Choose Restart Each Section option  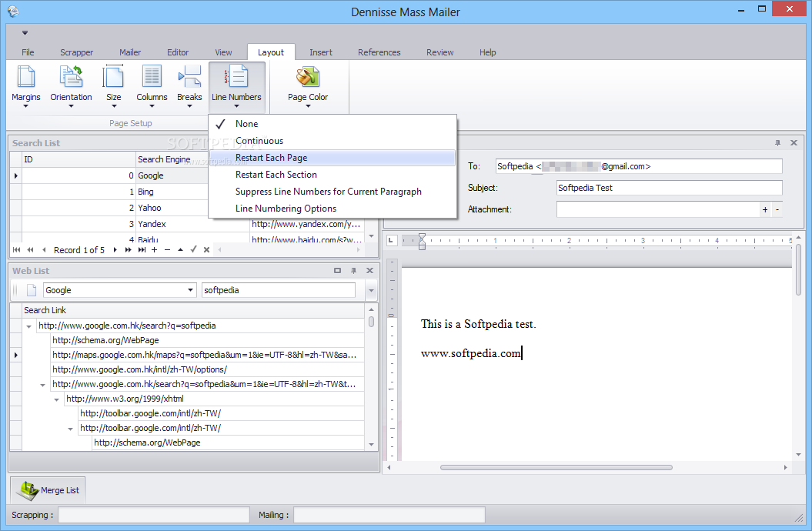pyautogui.click(x=332, y=175)
